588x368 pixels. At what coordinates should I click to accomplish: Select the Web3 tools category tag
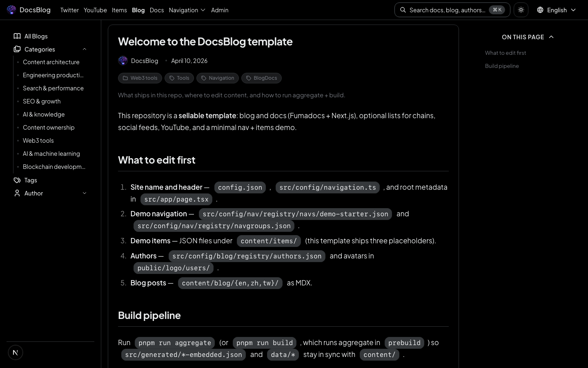140,78
